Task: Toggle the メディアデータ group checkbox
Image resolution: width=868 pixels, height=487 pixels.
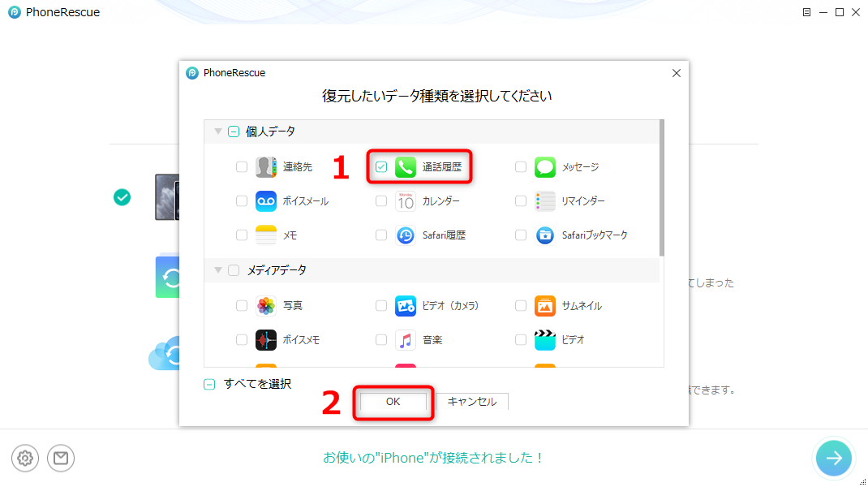Action: point(234,270)
